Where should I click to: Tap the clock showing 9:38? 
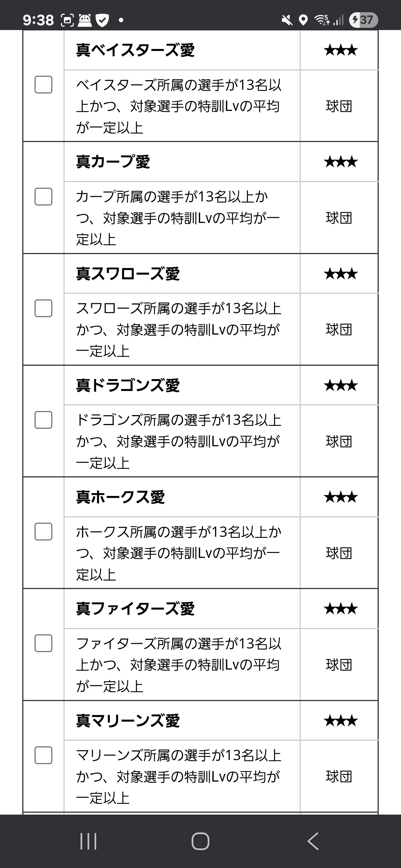[x=38, y=20]
